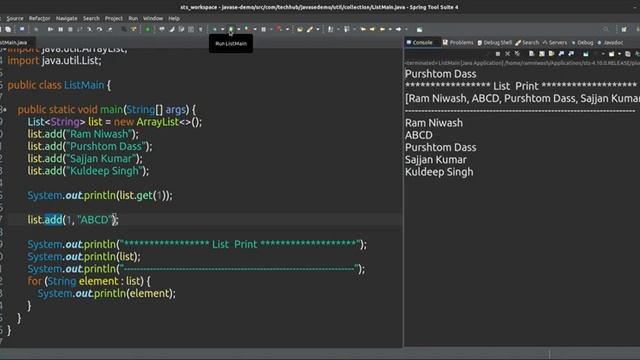Open the Forward navigation history dropdown arrow
This screenshot has width=640, height=360.
tap(406, 29)
